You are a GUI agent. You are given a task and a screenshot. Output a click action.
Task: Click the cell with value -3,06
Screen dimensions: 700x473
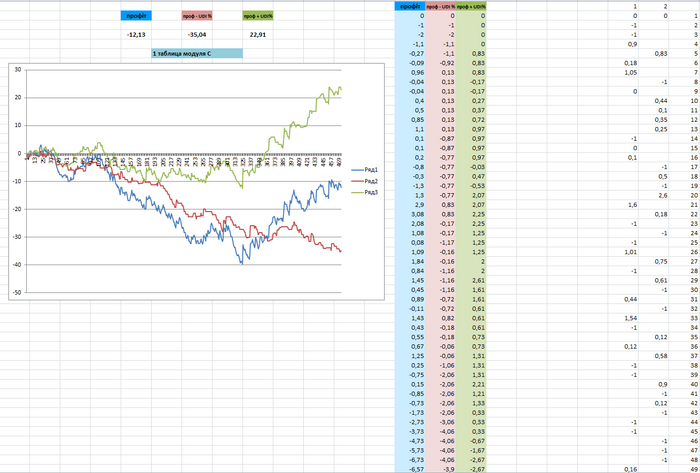pos(440,422)
